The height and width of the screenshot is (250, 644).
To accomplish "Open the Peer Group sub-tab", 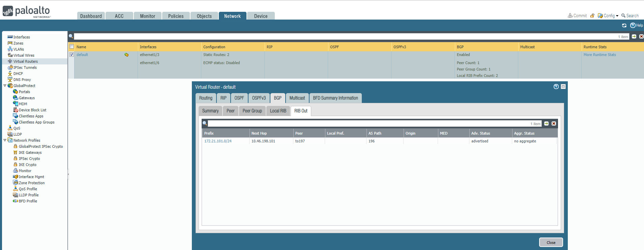I will tap(252, 111).
